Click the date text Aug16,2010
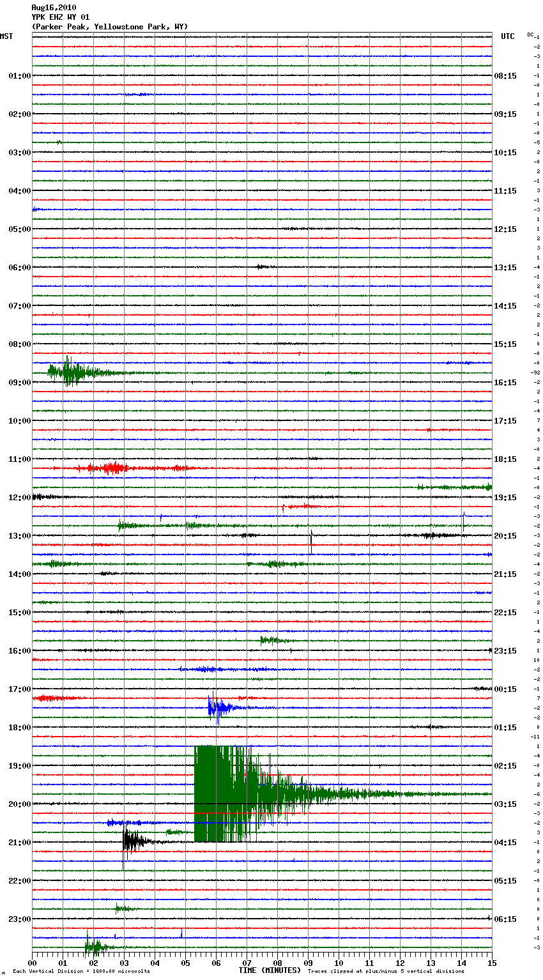Viewport: 543px width, 980px height. 54,8
